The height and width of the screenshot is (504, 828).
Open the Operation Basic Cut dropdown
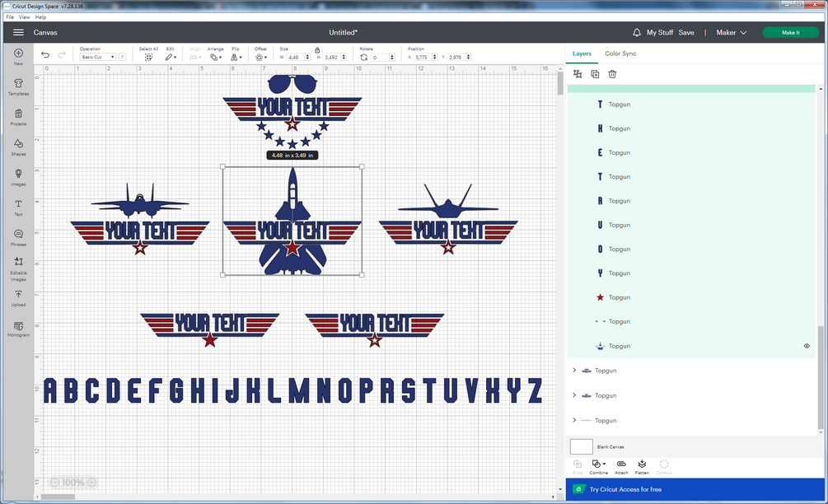pyautogui.click(x=98, y=57)
